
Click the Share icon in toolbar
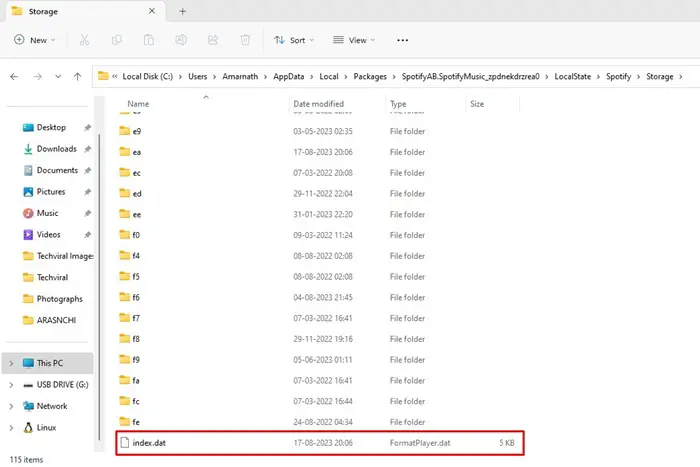tap(213, 40)
